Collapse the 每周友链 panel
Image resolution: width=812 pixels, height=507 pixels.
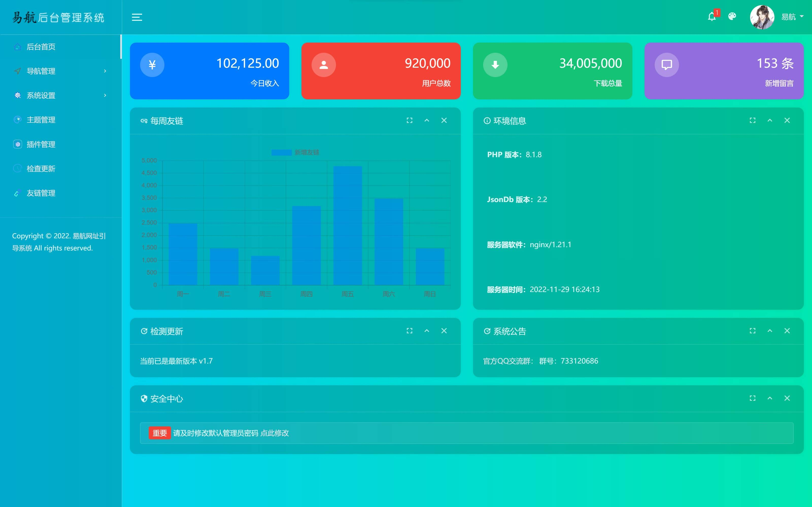click(x=427, y=121)
